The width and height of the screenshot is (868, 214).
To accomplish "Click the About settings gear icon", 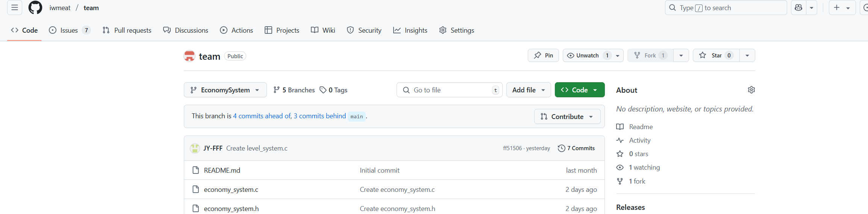I will click(751, 90).
